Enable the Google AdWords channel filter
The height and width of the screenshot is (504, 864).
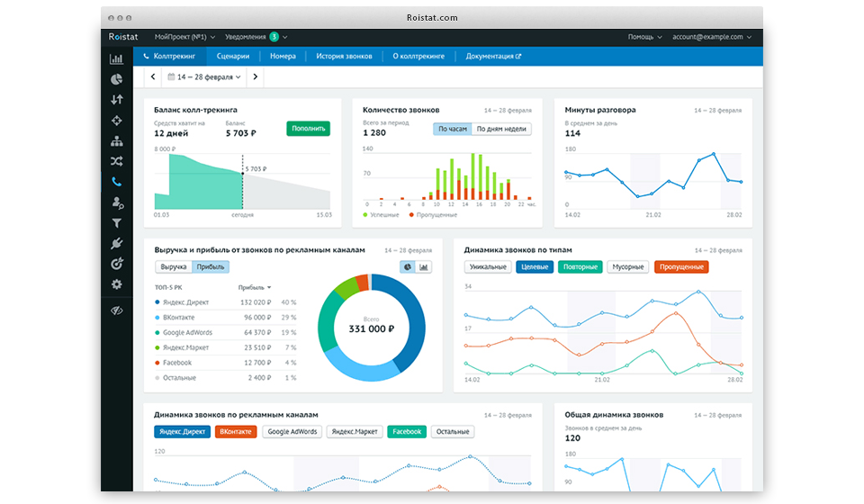[x=292, y=432]
